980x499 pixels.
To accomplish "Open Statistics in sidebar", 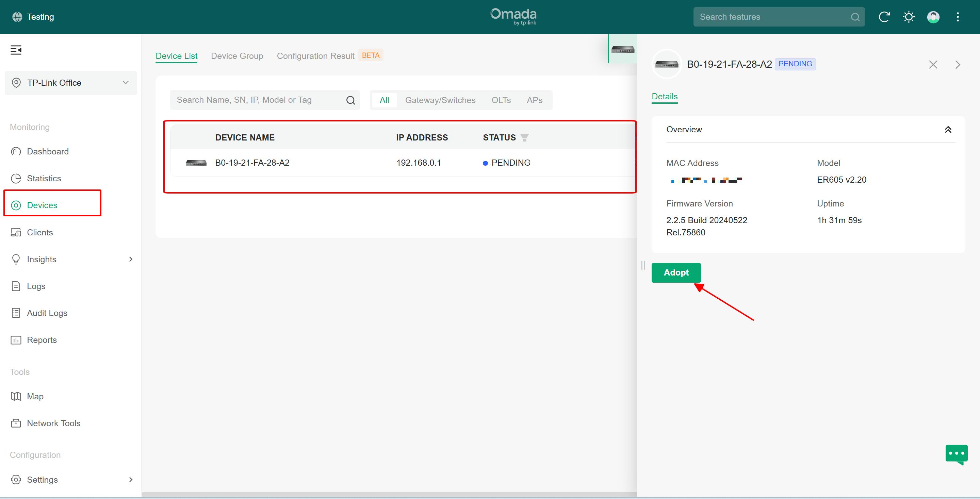I will click(44, 178).
